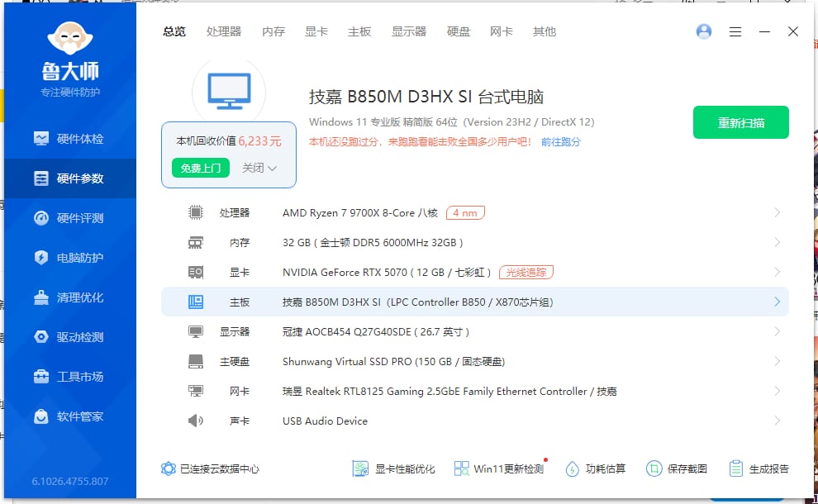818x504 pixels.
Task: Open 硬件体检 from the sidebar
Action: (69, 139)
